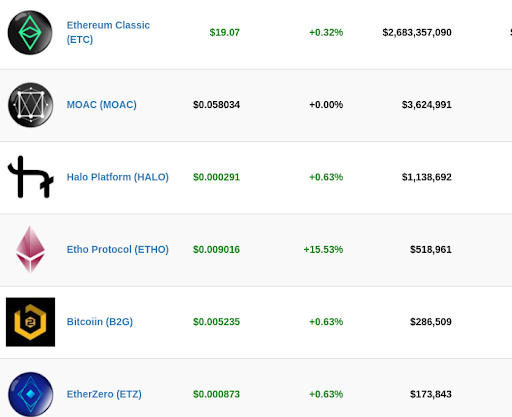Open the Bitcoiin (B2G) link
This screenshot has width=512, height=417.
(x=100, y=322)
